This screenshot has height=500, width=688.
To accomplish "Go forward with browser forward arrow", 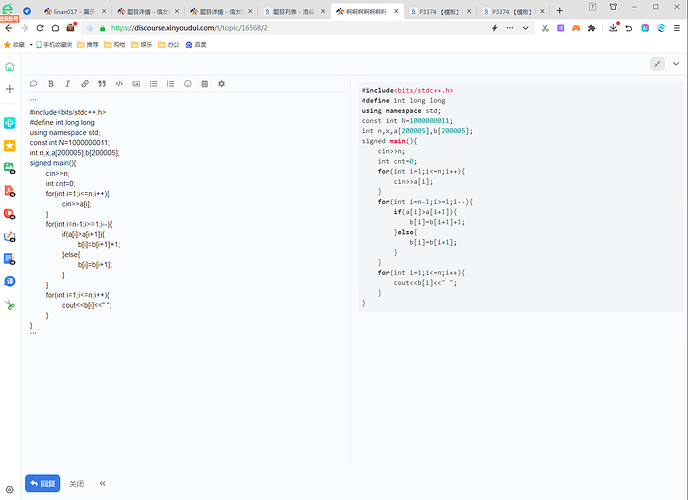I will pos(24,28).
